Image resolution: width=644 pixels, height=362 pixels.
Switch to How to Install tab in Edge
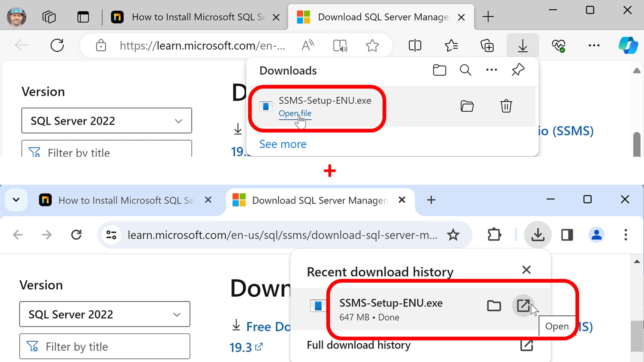click(x=193, y=17)
